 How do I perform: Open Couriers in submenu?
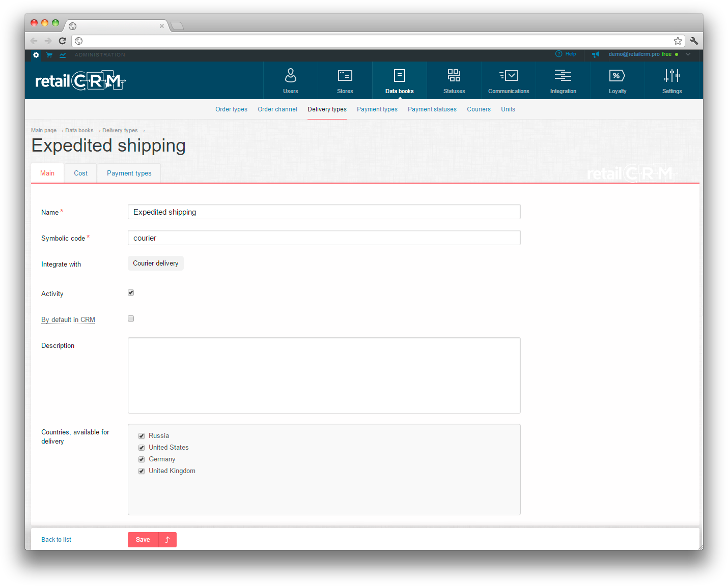[x=479, y=109]
